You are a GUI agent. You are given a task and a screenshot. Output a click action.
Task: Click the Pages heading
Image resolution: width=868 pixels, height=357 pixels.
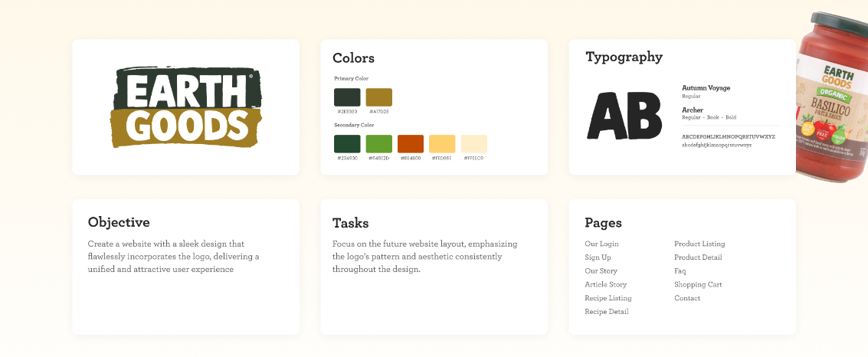(x=604, y=223)
